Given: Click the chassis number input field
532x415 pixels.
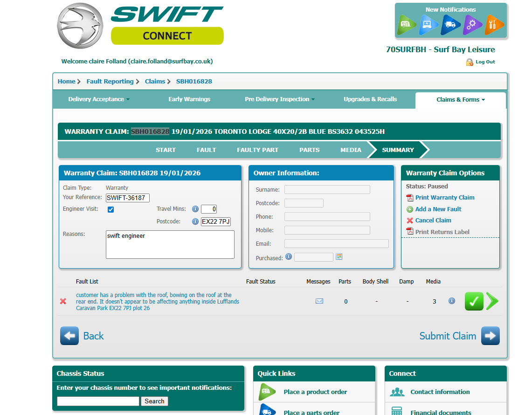Looking at the screenshot, I should coord(98,401).
